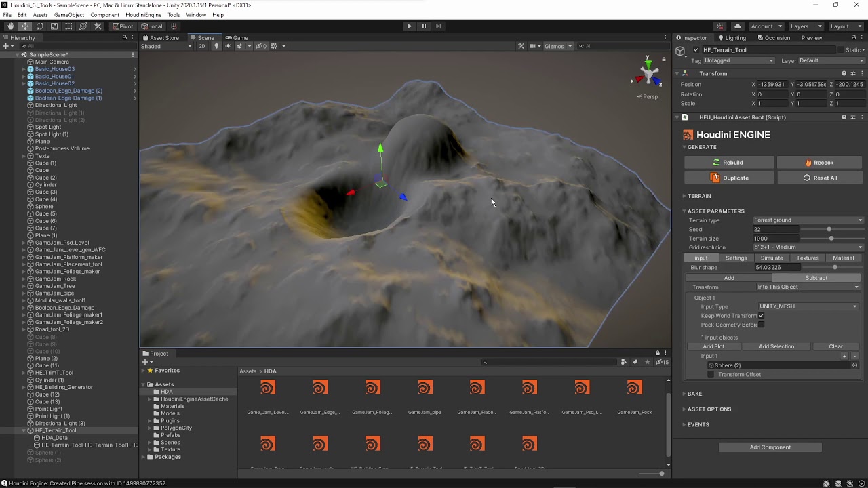Image resolution: width=868 pixels, height=488 pixels.
Task: Uncheck Keep World Transform checkbox
Action: point(762,316)
